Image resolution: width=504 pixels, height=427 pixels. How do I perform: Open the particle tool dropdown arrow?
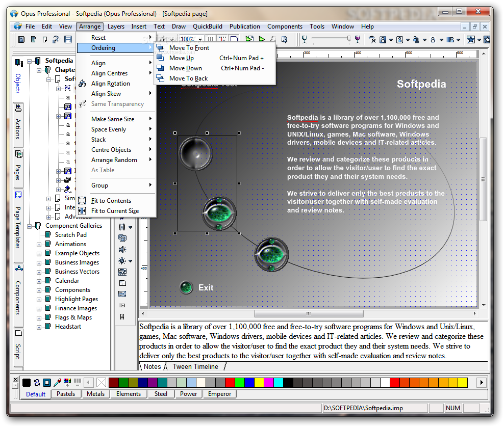point(131,261)
